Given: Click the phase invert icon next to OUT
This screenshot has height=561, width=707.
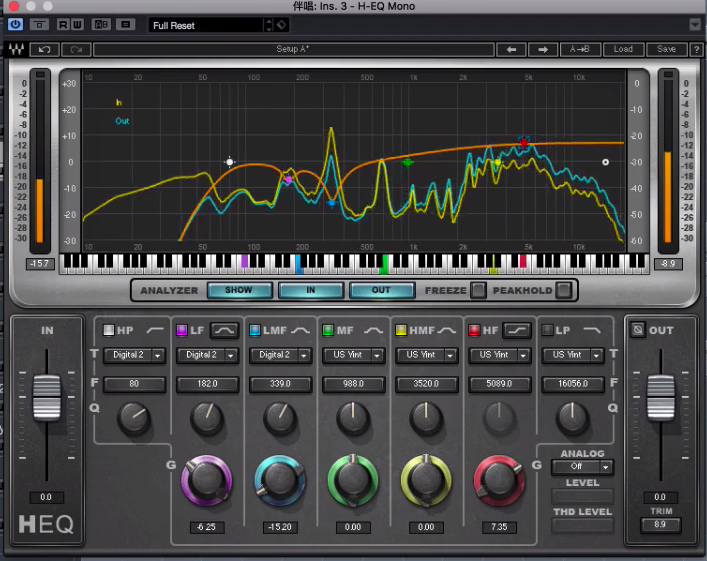Looking at the screenshot, I should [x=638, y=330].
